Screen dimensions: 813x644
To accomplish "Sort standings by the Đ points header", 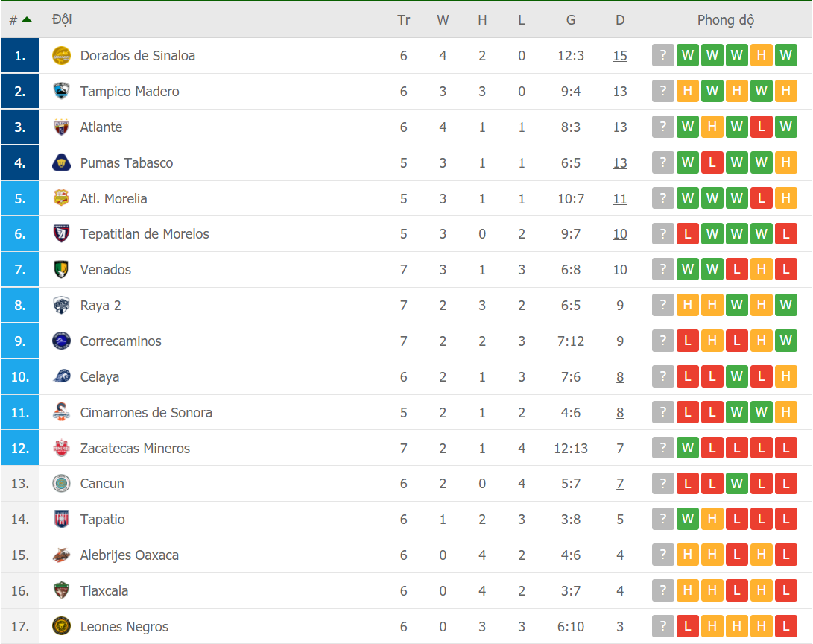I will [620, 20].
